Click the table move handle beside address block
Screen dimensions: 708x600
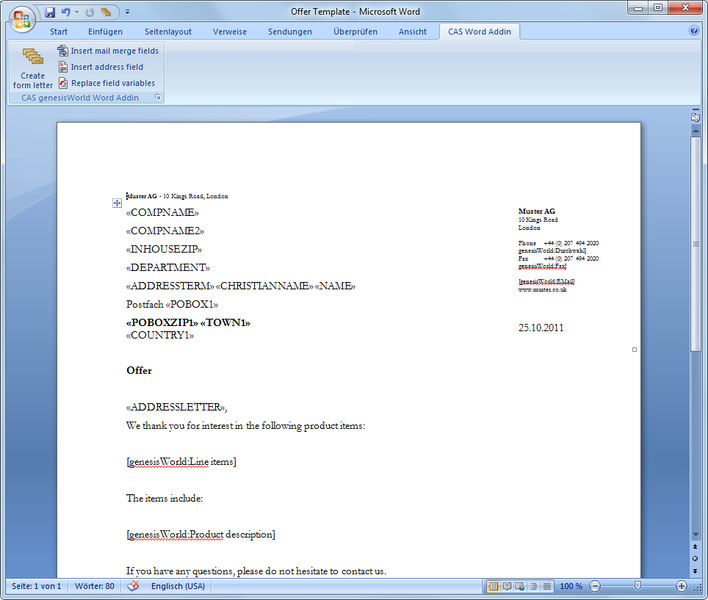pos(117,203)
